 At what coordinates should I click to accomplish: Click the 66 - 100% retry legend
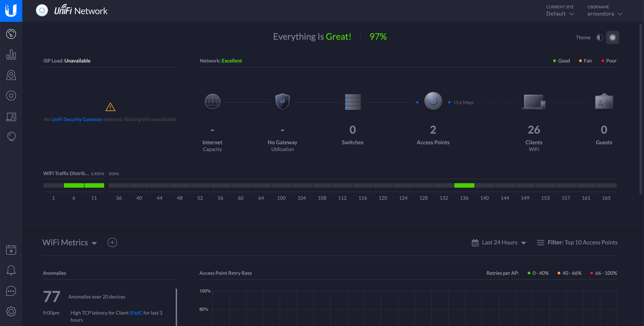coord(603,273)
